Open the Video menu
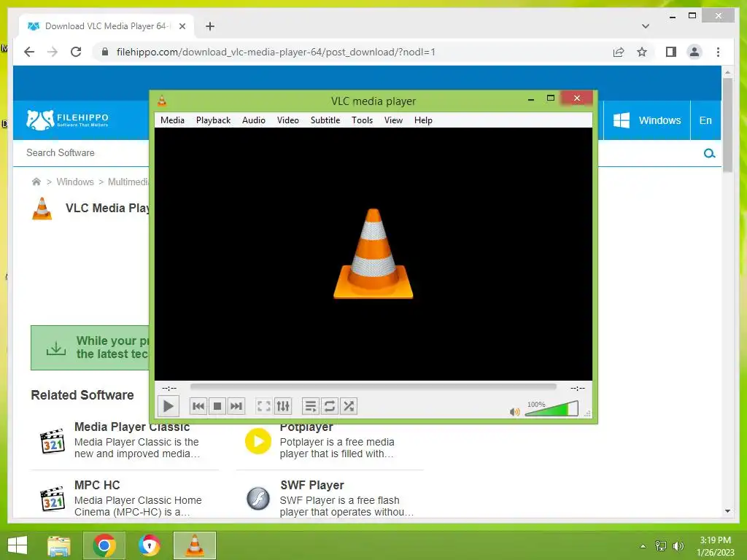The image size is (747, 560). point(287,120)
